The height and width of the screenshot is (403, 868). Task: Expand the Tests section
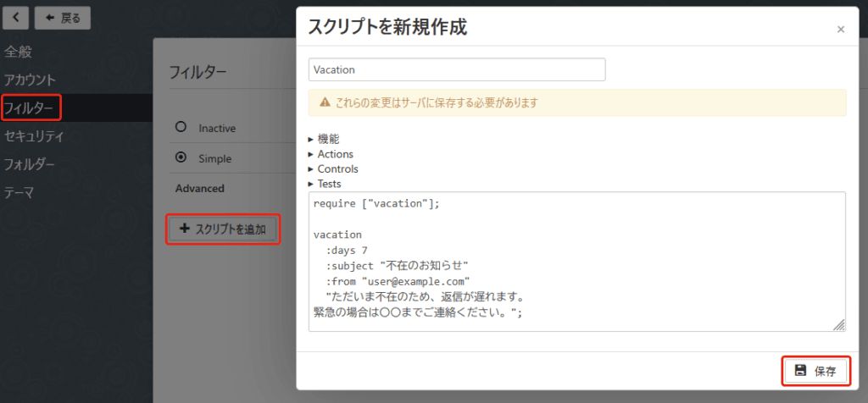pos(329,183)
